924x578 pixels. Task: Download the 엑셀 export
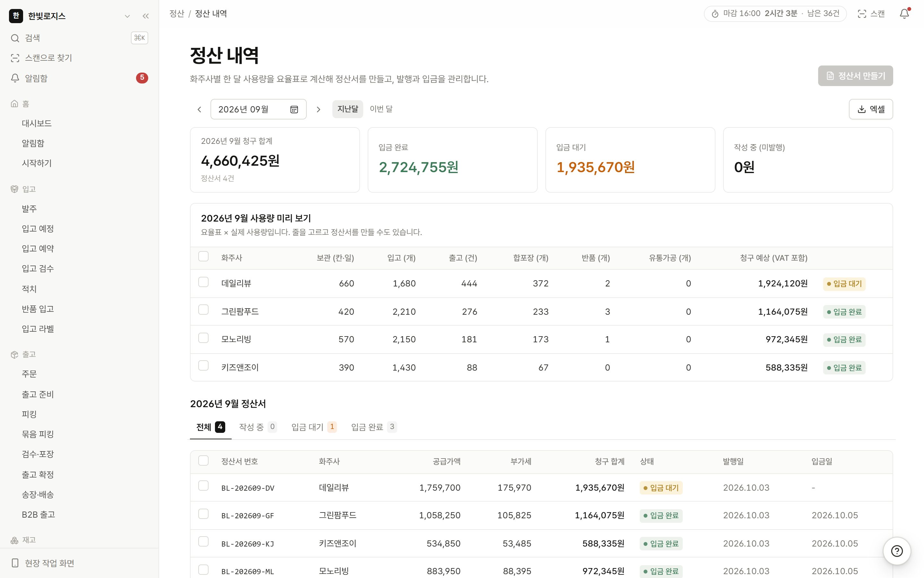(870, 109)
